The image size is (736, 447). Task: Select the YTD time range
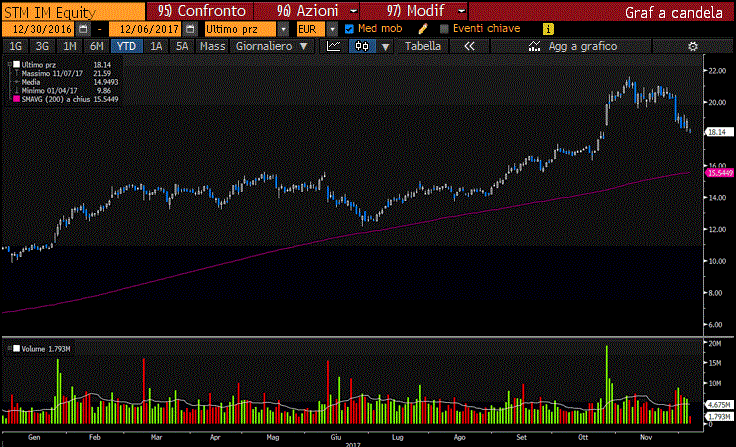tap(127, 46)
